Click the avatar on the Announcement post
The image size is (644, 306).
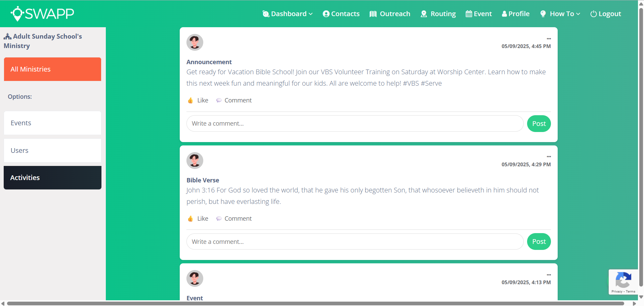click(195, 42)
